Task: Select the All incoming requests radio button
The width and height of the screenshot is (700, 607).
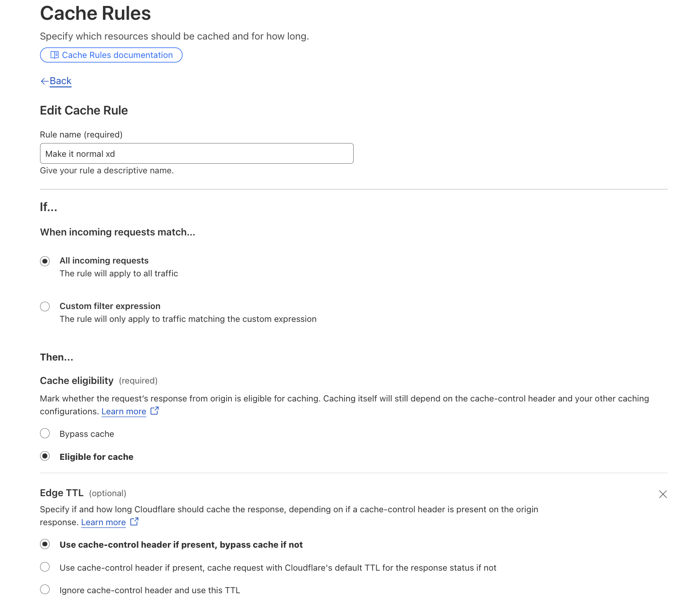Action: click(45, 261)
